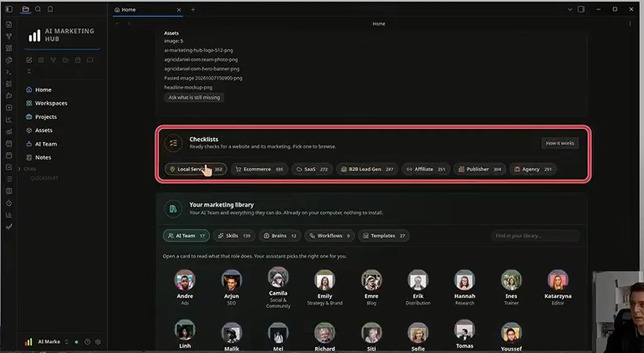Switch to the Templates library tab
Image resolution: width=644 pixels, height=353 pixels.
[x=384, y=236]
